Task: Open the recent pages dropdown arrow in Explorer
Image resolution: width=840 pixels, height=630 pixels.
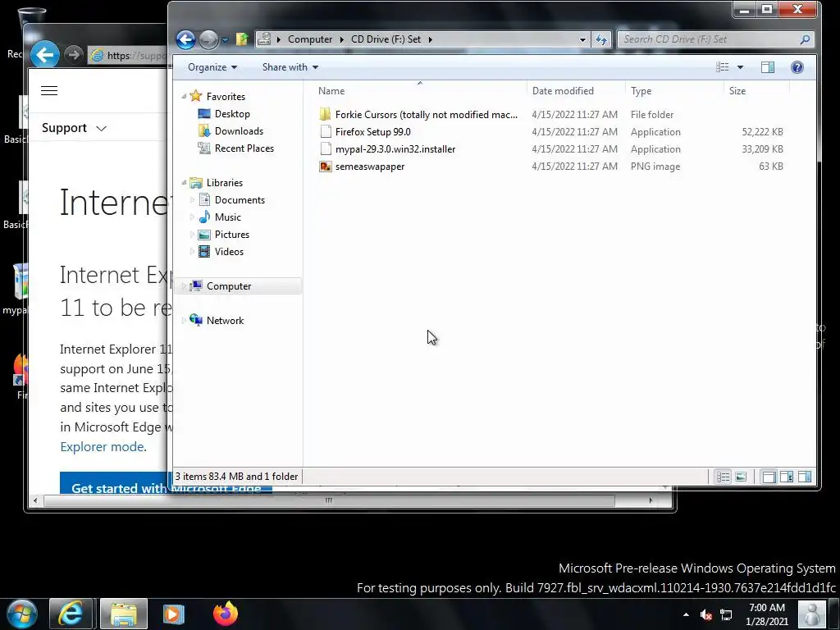Action: click(225, 39)
